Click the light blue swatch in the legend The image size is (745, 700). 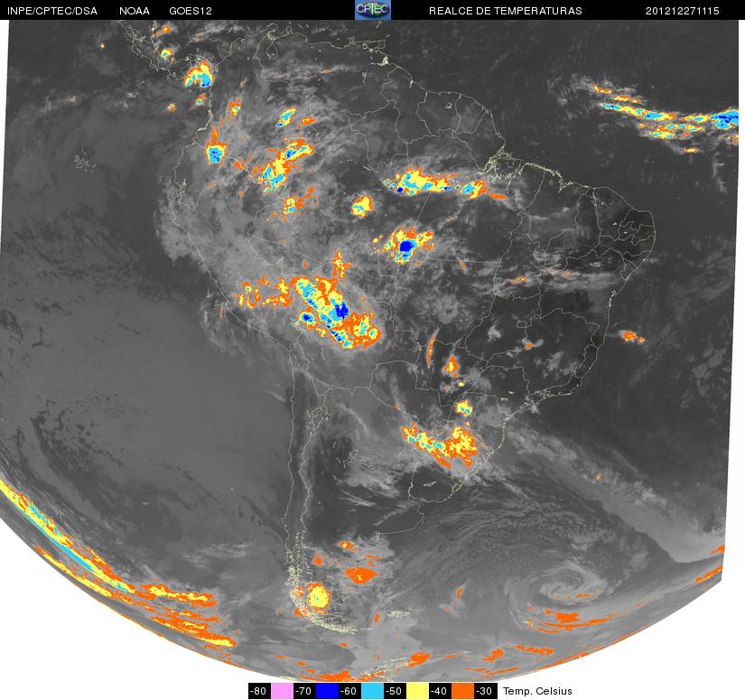(x=372, y=691)
